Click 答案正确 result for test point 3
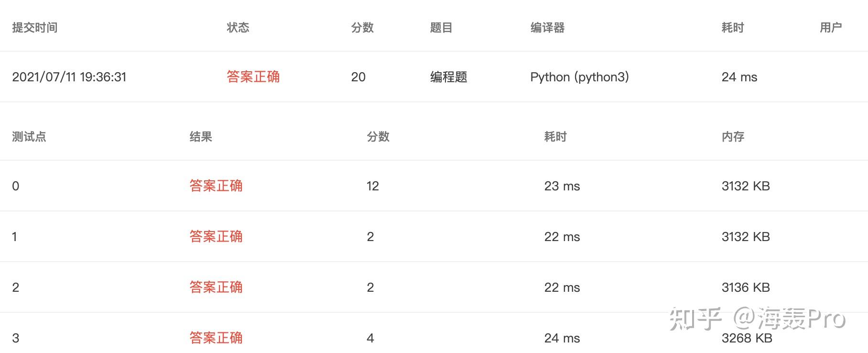 point(216,338)
